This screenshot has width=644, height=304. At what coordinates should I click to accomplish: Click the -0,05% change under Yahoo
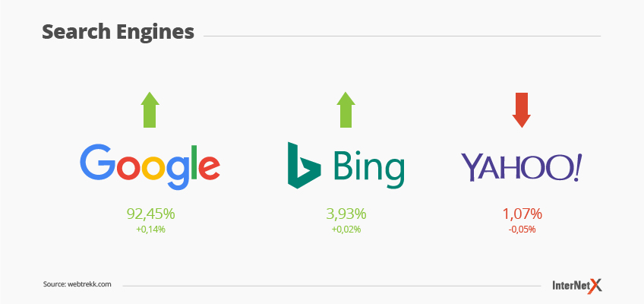click(x=522, y=230)
